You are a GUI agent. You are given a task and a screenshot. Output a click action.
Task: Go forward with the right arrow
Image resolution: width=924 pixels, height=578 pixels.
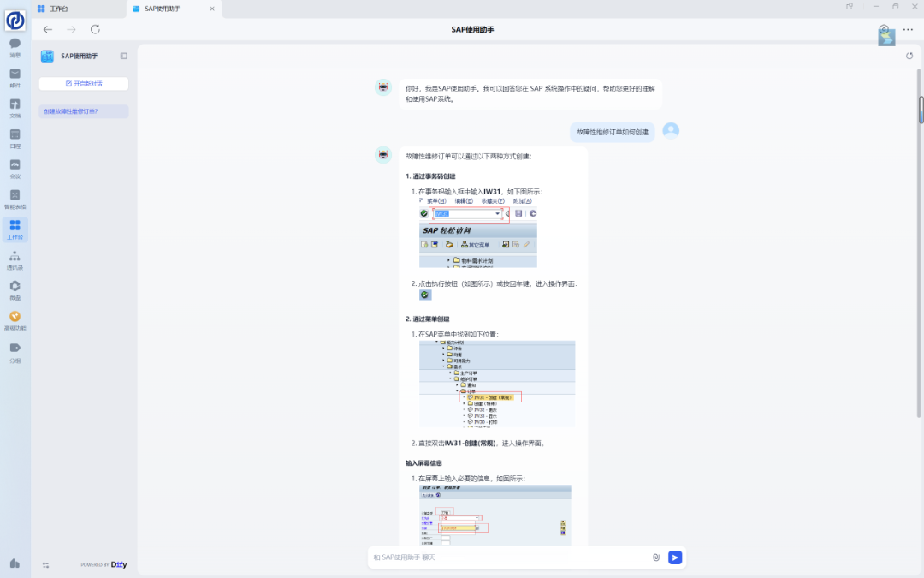pyautogui.click(x=71, y=29)
